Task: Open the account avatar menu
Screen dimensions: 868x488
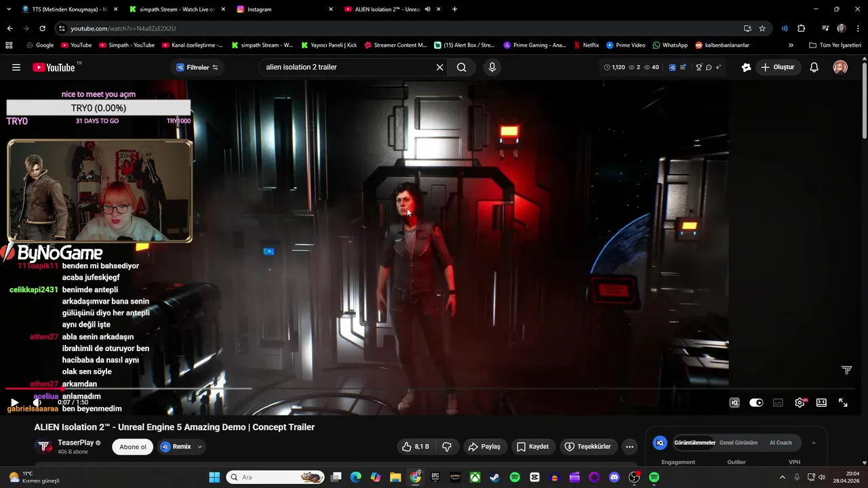Action: point(840,67)
